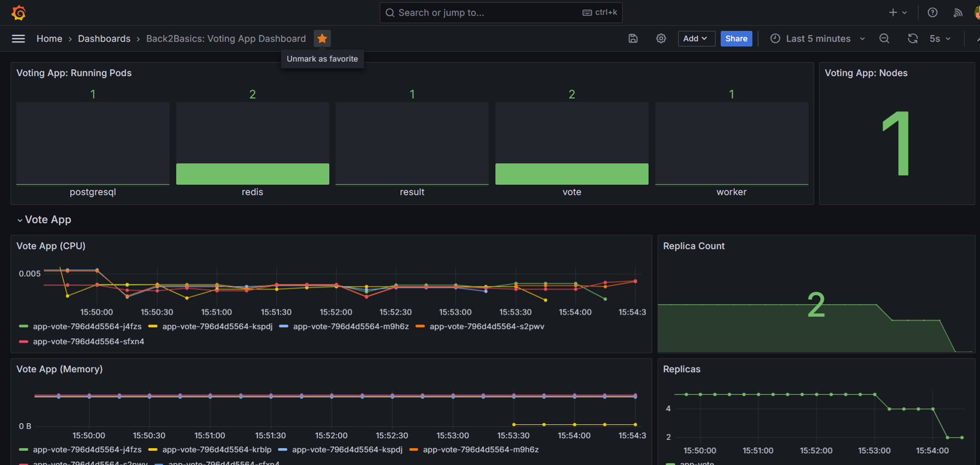The image size is (980, 465).
Task: Save the dashboard using the save icon
Action: click(633, 38)
